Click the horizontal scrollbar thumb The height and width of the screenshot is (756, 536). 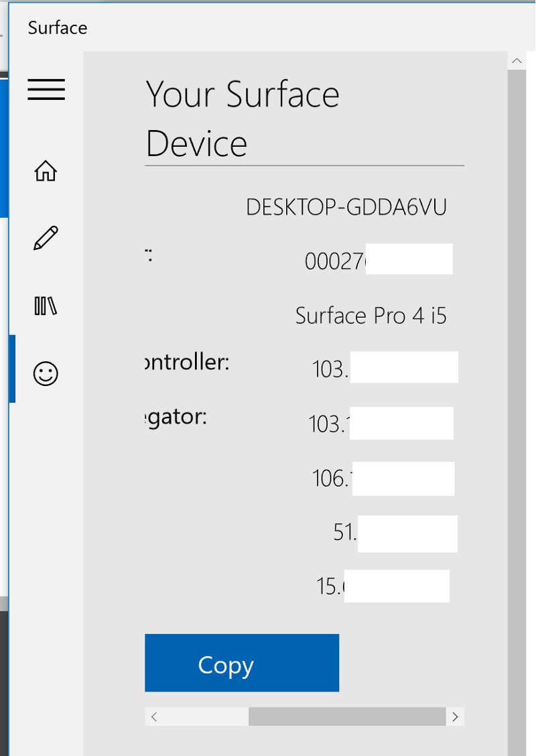(346, 717)
